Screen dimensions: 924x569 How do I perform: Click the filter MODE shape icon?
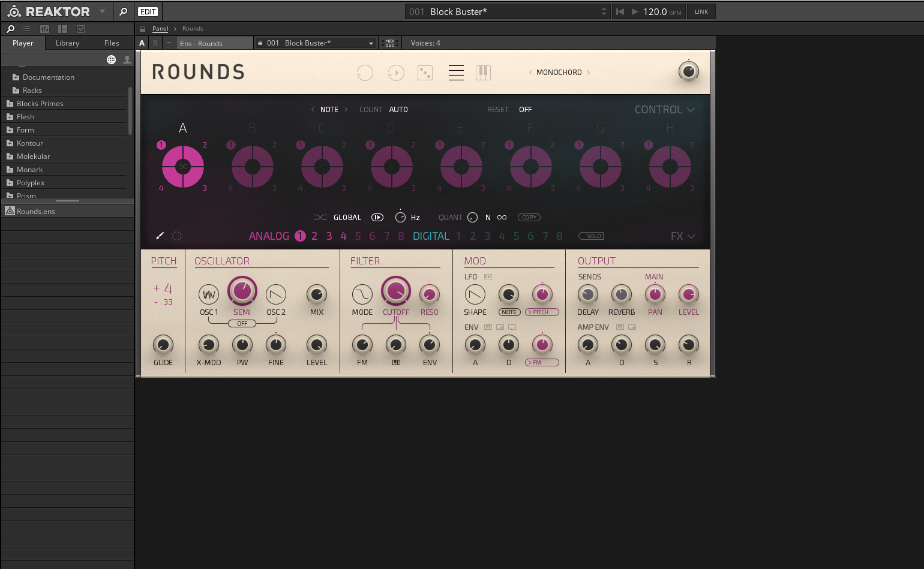(x=362, y=294)
